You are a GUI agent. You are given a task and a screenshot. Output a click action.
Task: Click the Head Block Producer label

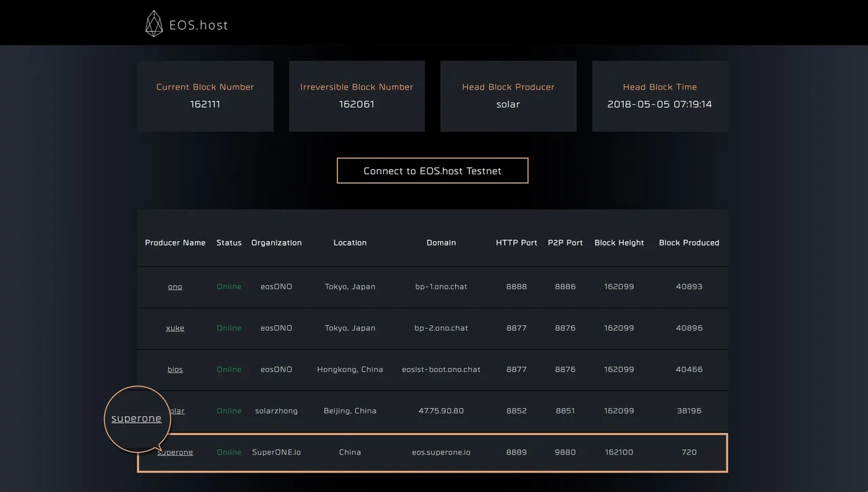[x=509, y=87]
